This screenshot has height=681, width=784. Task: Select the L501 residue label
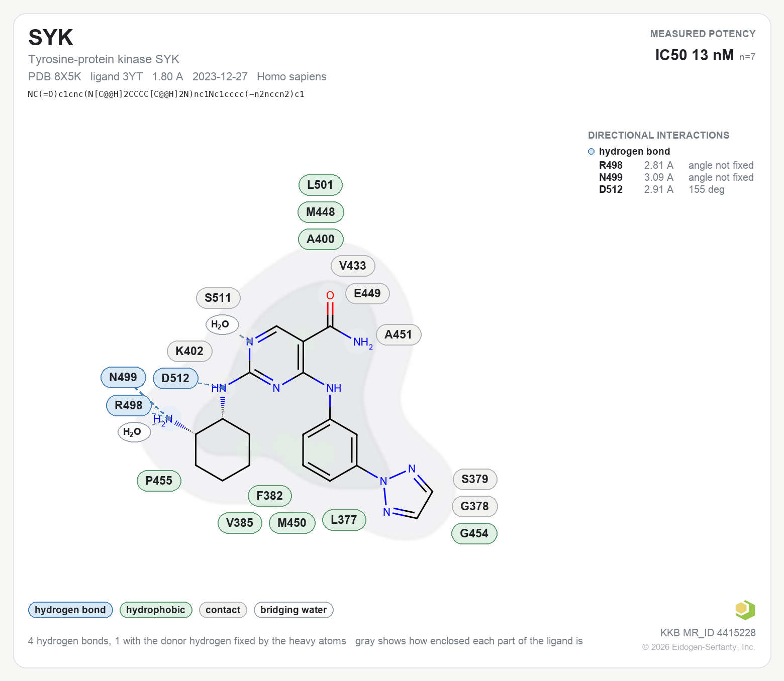click(321, 185)
